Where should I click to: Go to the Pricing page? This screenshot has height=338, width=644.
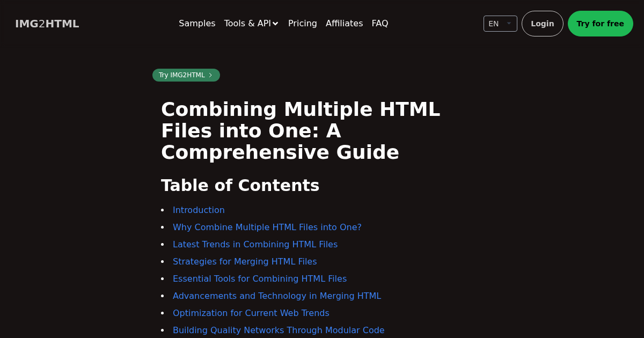(302, 24)
